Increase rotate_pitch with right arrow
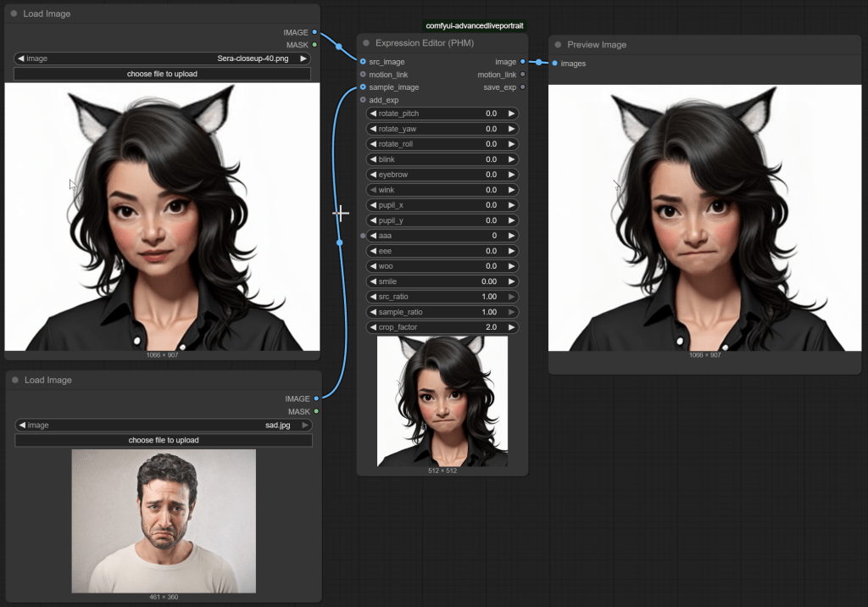Screen dimensions: 868x607 click(x=511, y=114)
